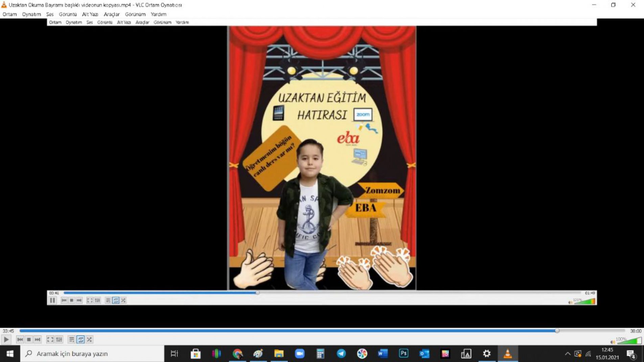Viewport: 644px width, 362px height.
Task: Click the Windows search box
Action: tap(92, 354)
